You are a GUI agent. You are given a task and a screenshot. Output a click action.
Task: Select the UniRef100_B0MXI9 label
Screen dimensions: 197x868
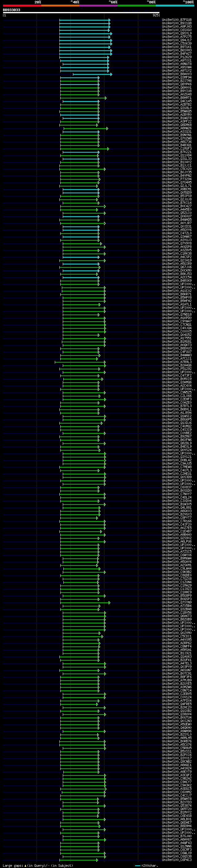(176, 379)
